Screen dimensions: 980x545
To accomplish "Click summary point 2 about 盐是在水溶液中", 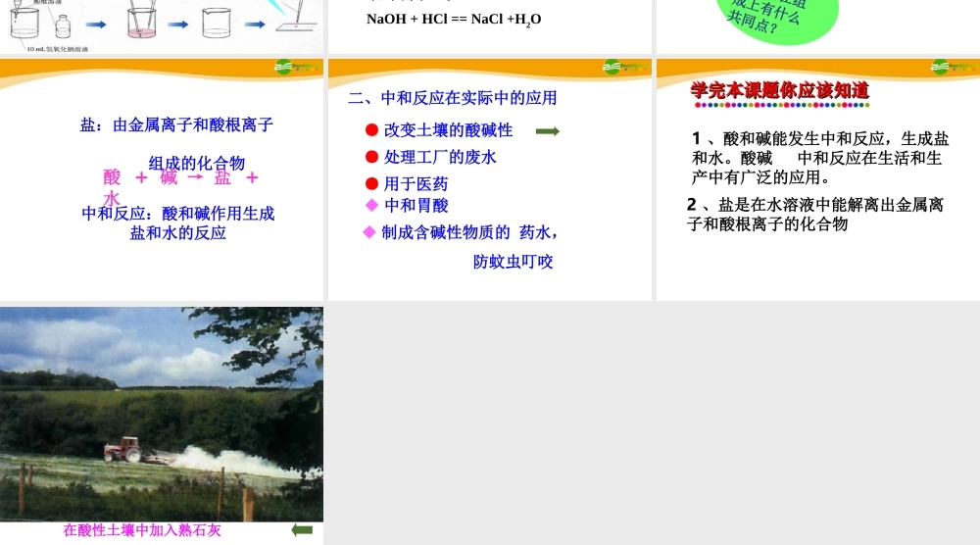I will [x=815, y=215].
